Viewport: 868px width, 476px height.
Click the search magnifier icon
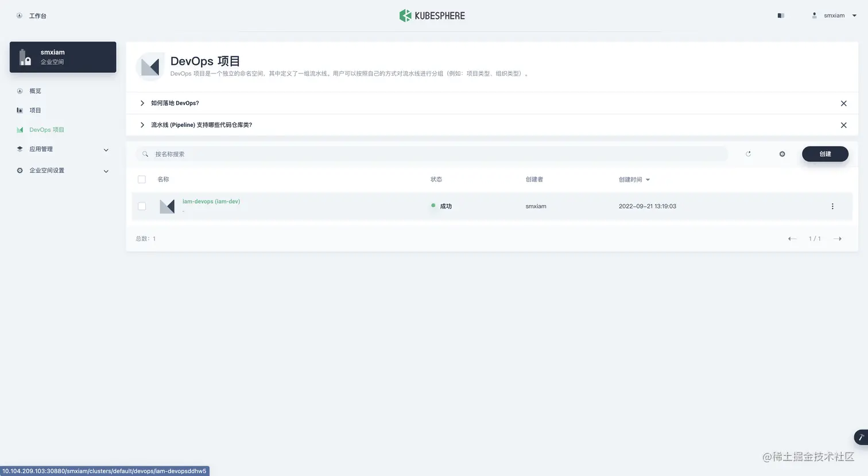point(145,154)
